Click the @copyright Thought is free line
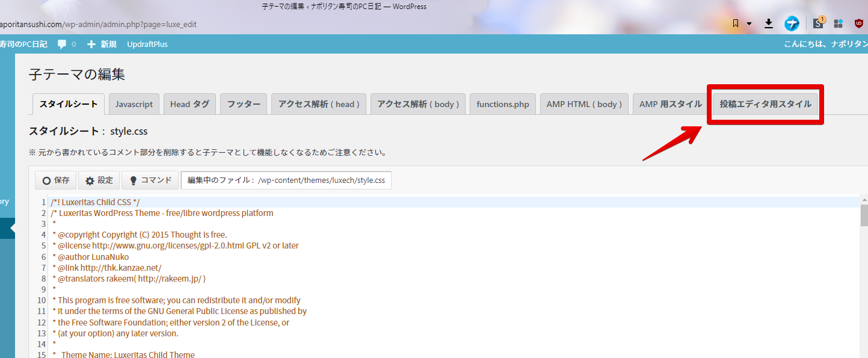 point(140,235)
